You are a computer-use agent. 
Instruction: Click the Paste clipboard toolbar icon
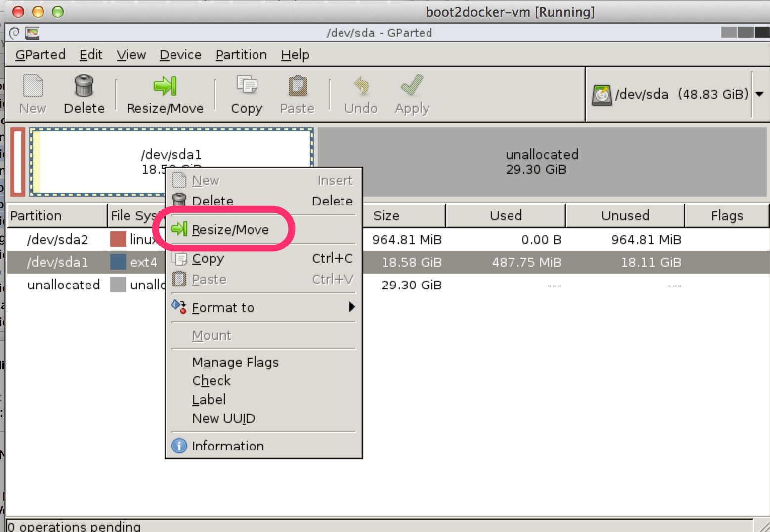(298, 86)
